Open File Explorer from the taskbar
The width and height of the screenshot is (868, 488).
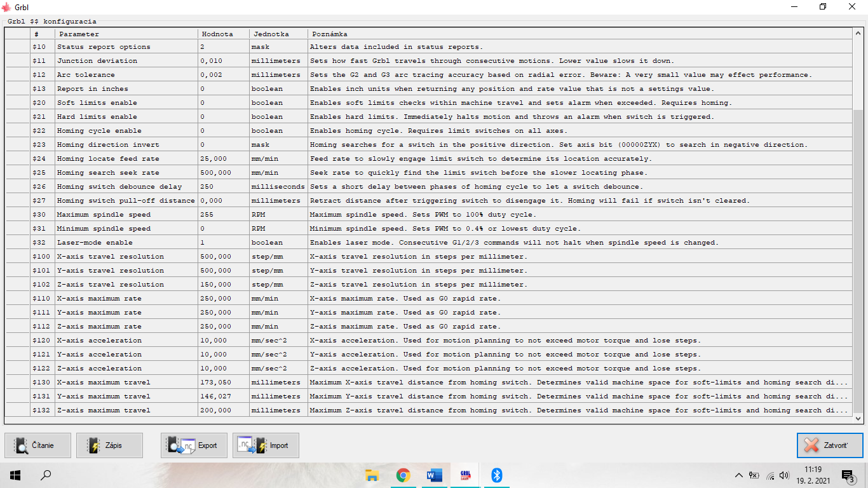pos(372,475)
